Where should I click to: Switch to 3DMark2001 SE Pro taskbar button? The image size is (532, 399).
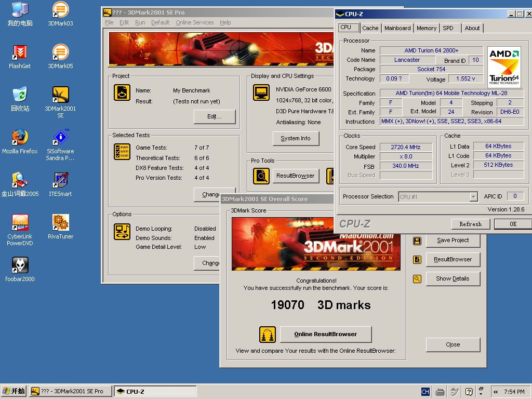click(71, 392)
